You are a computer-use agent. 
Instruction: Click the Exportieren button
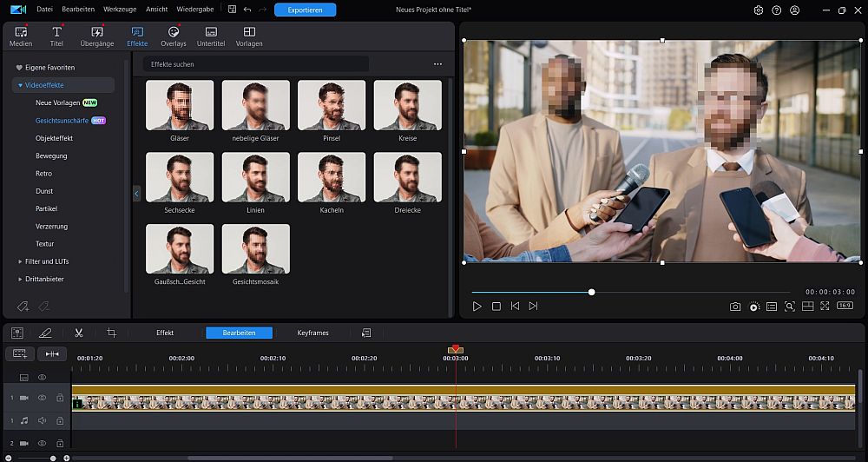(305, 10)
